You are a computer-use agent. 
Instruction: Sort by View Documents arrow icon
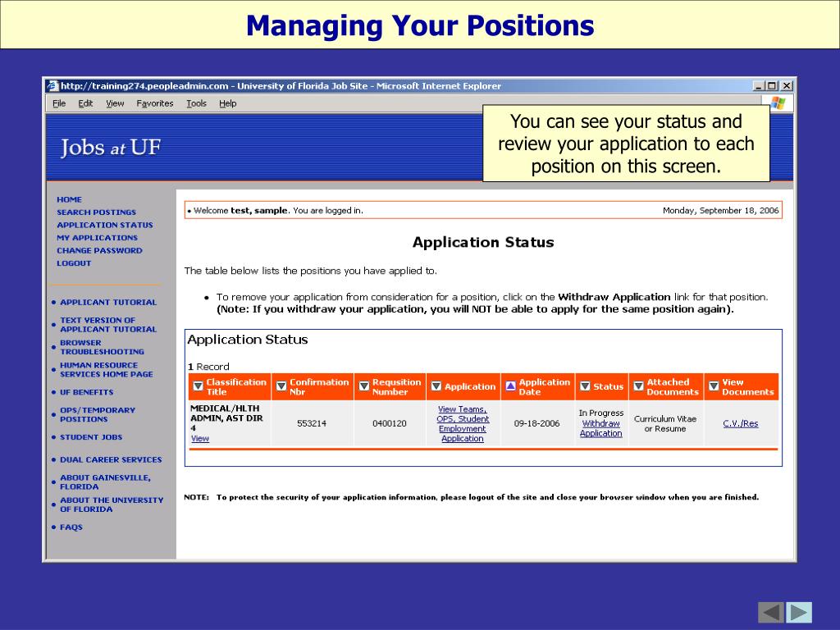point(714,386)
